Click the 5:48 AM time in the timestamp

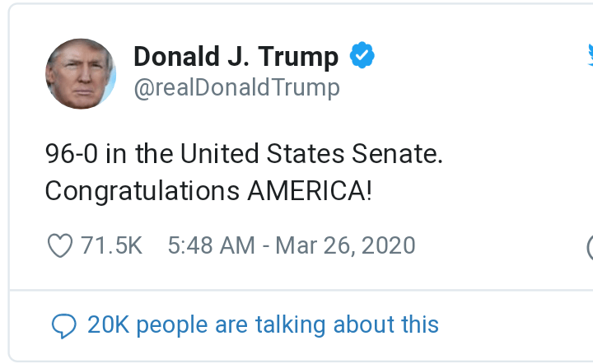point(211,245)
